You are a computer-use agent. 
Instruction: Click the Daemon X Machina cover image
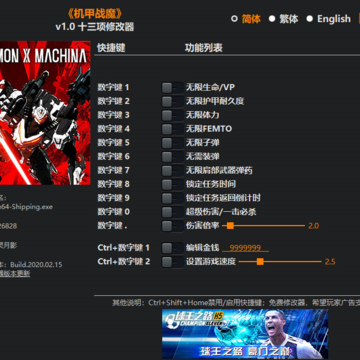(45, 113)
